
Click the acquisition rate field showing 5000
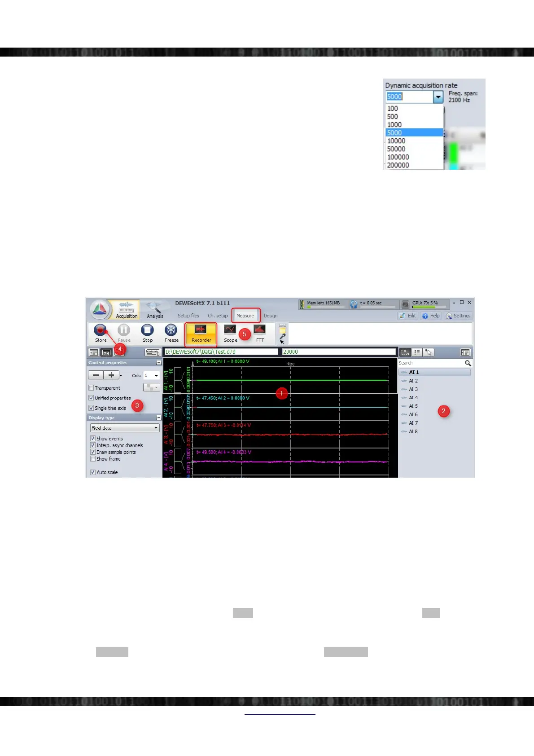click(x=409, y=97)
